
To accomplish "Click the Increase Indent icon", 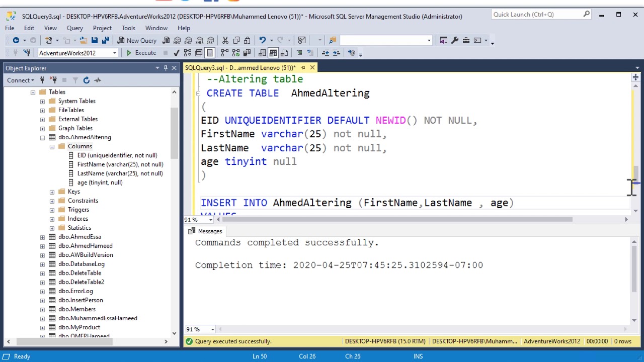I will click(x=337, y=53).
